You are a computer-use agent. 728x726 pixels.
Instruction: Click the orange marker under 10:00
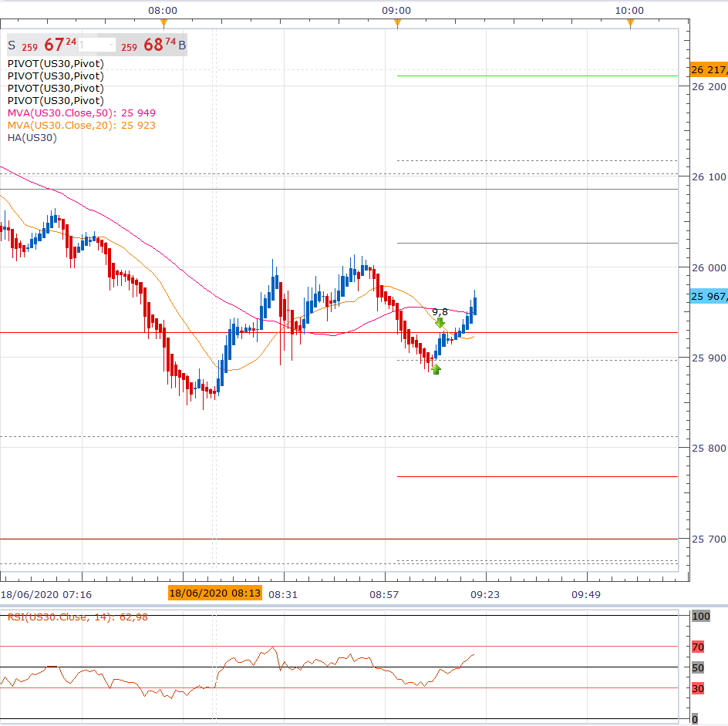631,24
